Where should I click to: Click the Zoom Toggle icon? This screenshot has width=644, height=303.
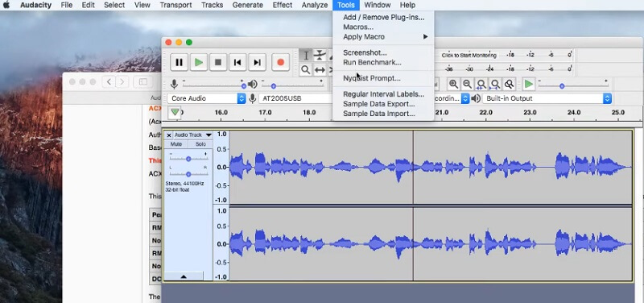[510, 85]
